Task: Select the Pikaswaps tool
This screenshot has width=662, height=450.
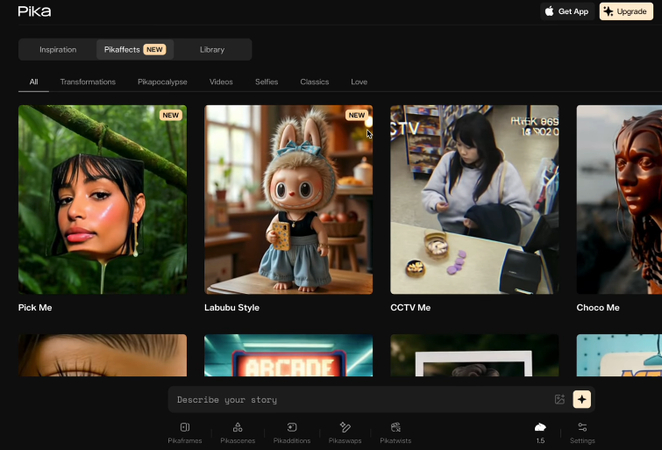Action: point(345,432)
